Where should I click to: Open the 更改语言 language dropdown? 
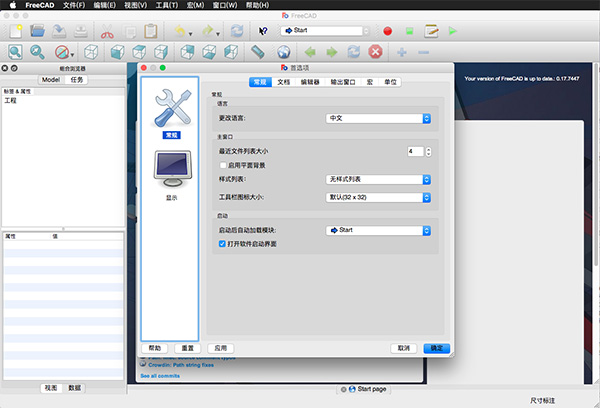click(378, 118)
